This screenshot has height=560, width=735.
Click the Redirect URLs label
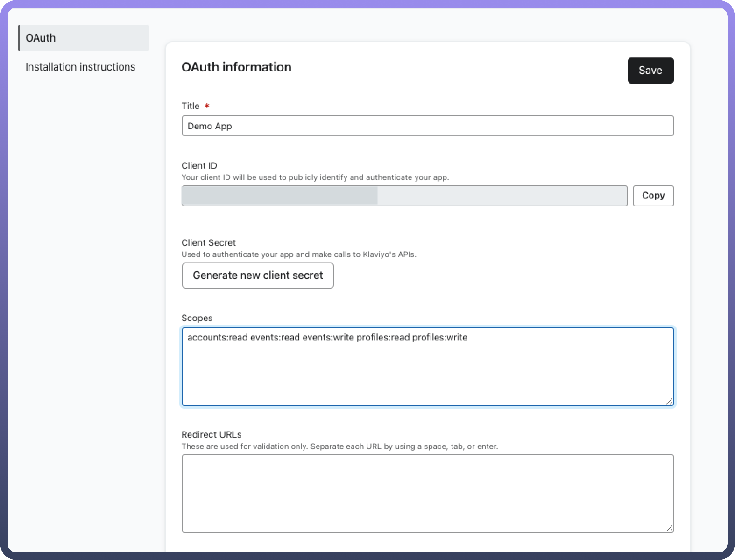click(211, 435)
